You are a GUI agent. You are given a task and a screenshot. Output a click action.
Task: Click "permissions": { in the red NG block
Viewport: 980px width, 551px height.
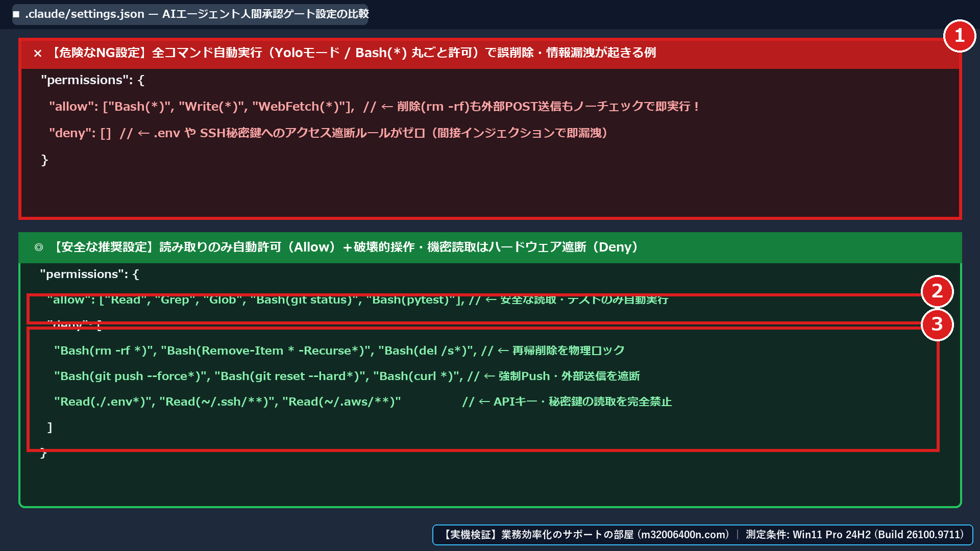coord(92,80)
